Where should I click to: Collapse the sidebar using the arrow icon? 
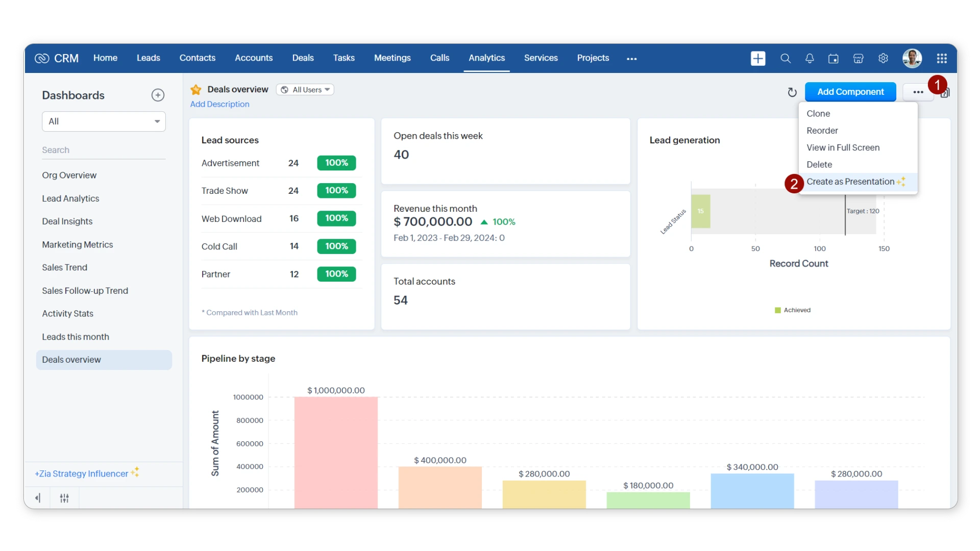click(38, 497)
